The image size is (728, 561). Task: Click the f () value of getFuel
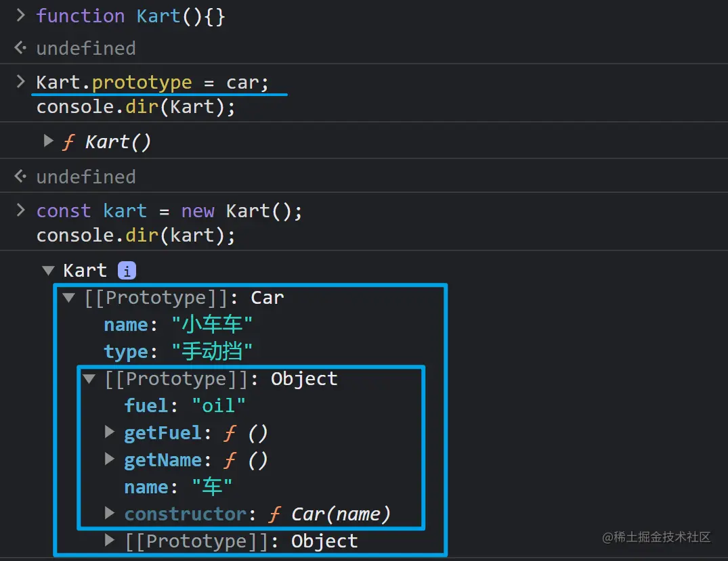pos(246,433)
